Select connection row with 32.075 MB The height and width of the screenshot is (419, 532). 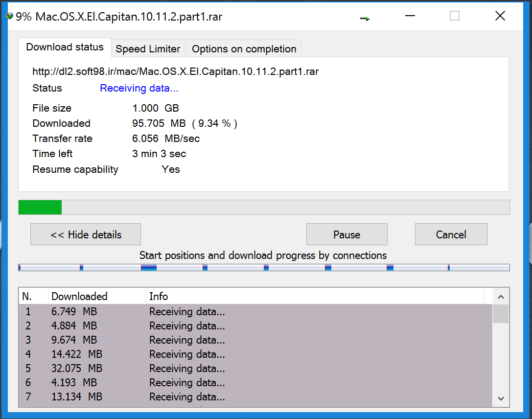pos(255,369)
